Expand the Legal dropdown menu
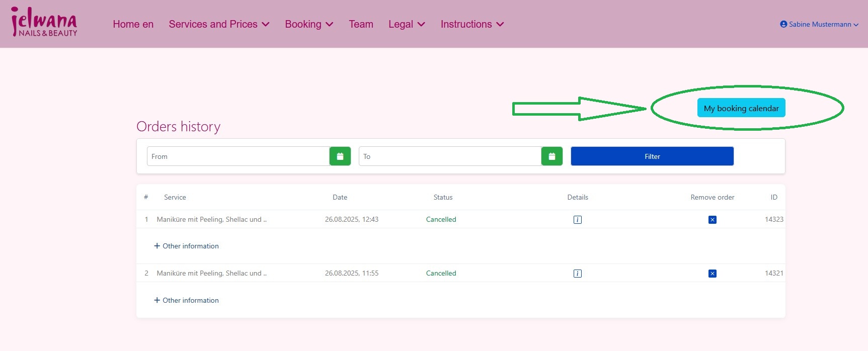Image resolution: width=868 pixels, height=351 pixels. point(407,24)
